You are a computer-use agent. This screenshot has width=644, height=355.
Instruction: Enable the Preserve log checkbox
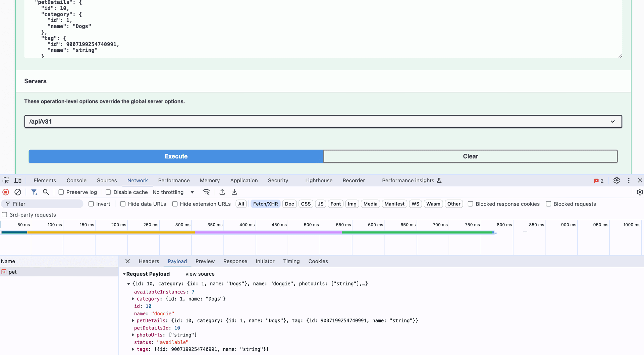61,192
